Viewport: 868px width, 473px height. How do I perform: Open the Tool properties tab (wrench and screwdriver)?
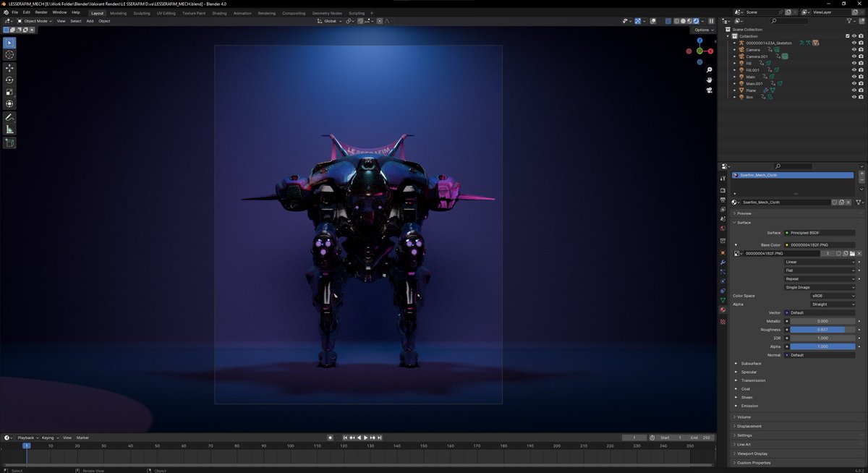click(x=723, y=179)
